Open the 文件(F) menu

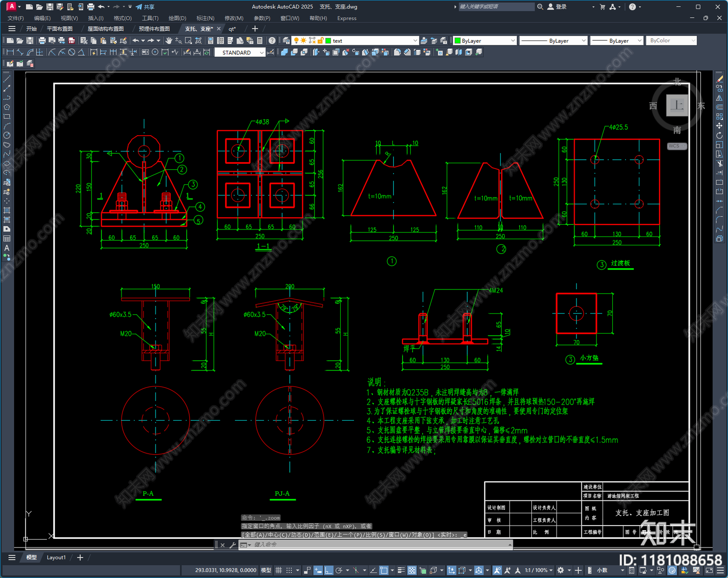tap(15, 18)
